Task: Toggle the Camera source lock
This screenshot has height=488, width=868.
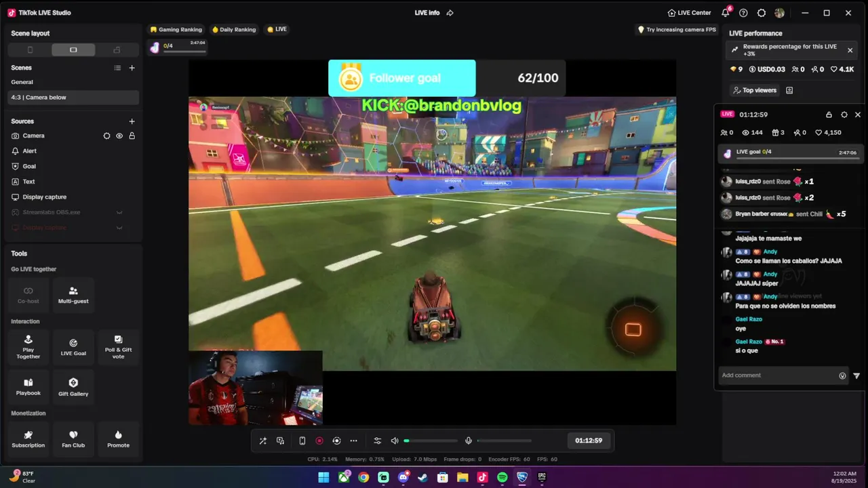Action: (132, 136)
